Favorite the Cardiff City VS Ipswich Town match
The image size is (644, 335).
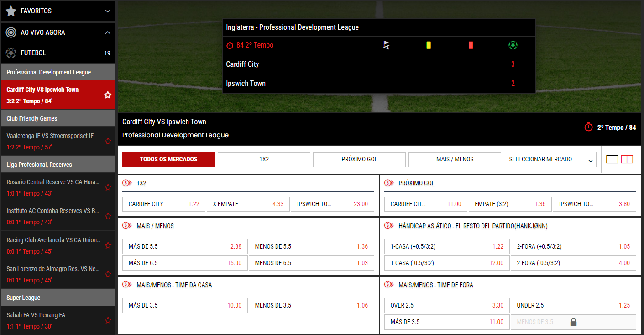click(108, 95)
